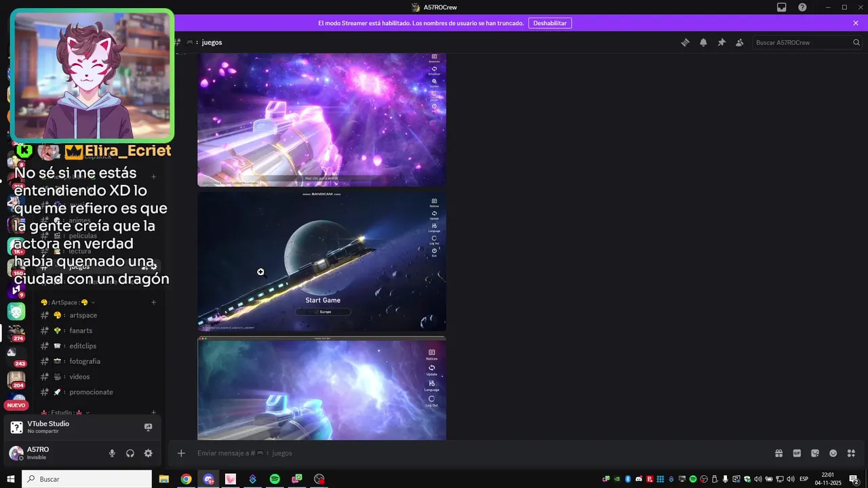Open the GIF picker
This screenshot has width=868, height=488.
coord(797,453)
